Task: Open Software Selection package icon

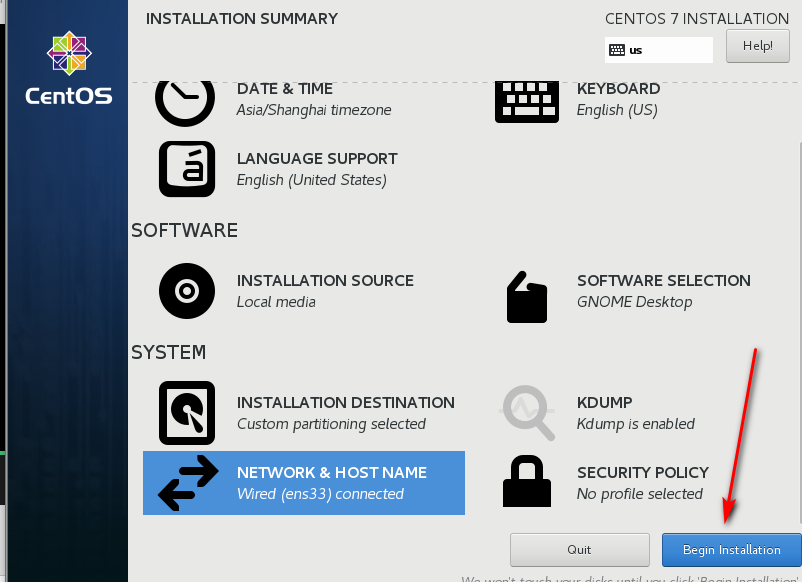Action: click(x=527, y=297)
